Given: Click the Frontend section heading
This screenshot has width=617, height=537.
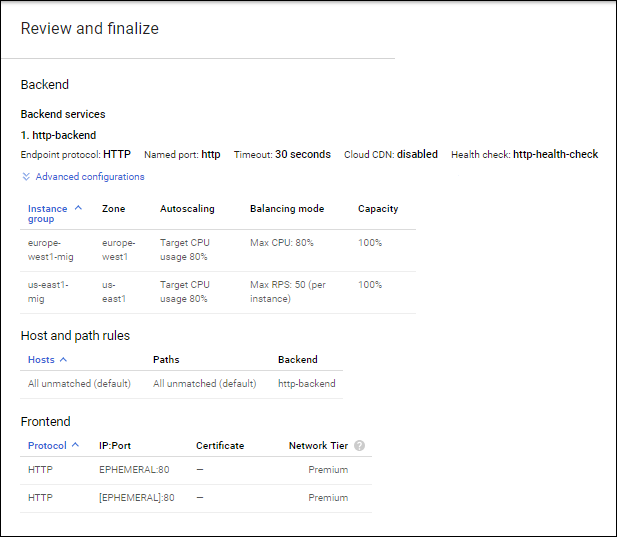Looking at the screenshot, I should [x=45, y=421].
